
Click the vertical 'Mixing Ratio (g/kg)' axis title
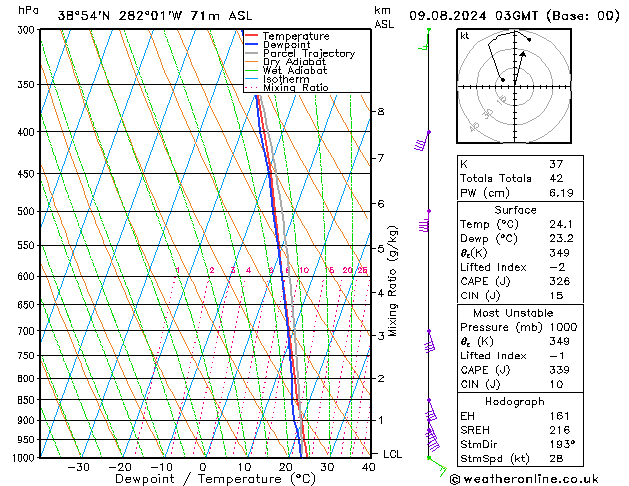pyautogui.click(x=392, y=281)
